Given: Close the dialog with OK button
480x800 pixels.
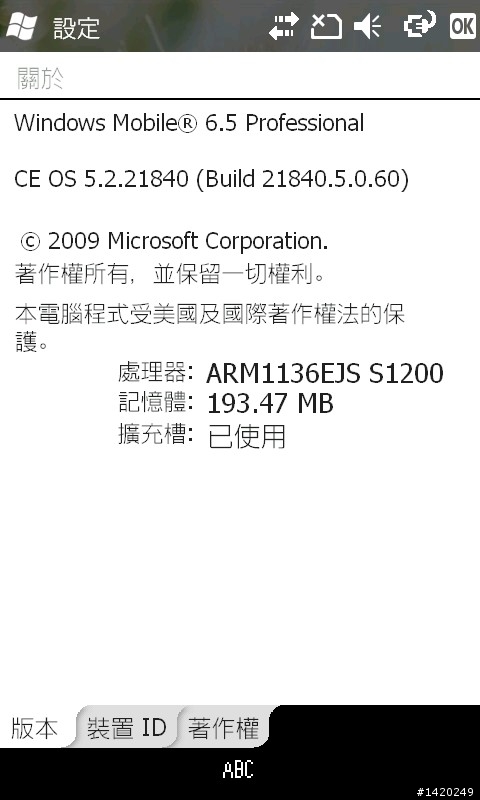Looking at the screenshot, I should click(463, 25).
